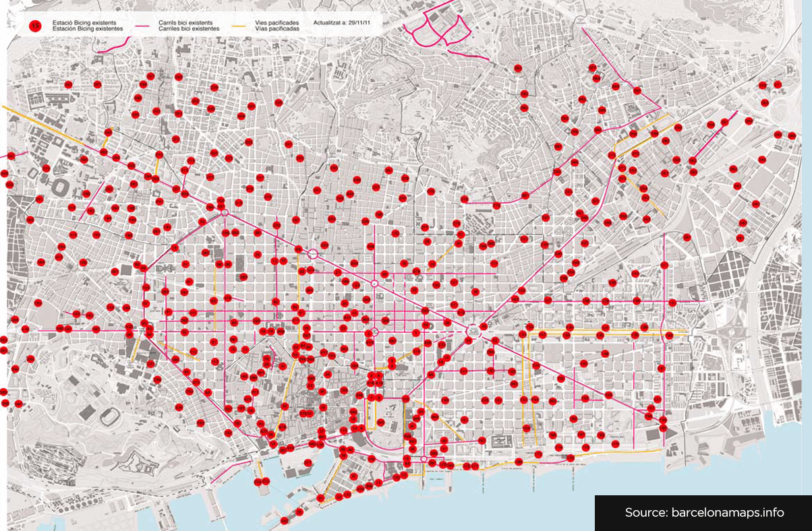The width and height of the screenshot is (812, 531).
Task: Select the text "Vies pacificades"
Action: click(277, 22)
